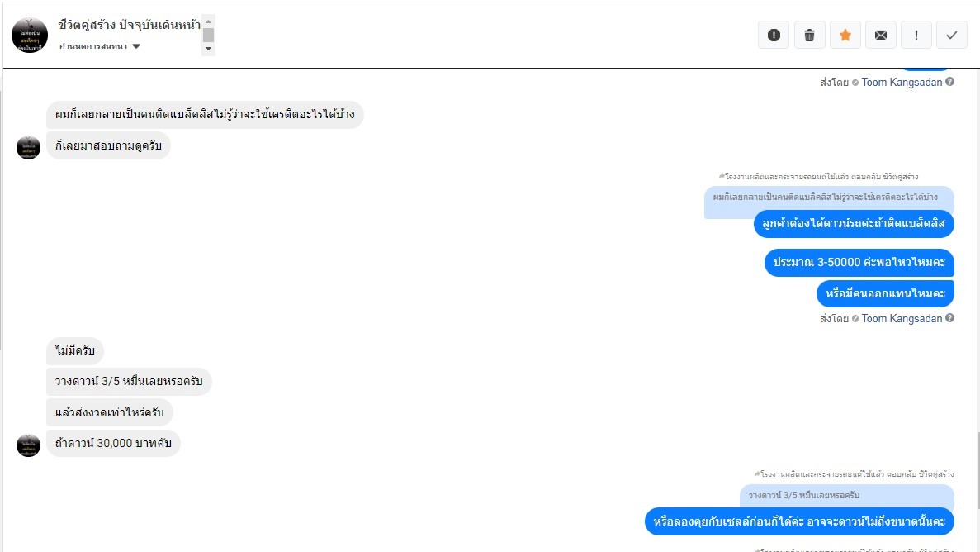
Task: Flag conversation with the plain exclamation mark button
Action: [916, 35]
